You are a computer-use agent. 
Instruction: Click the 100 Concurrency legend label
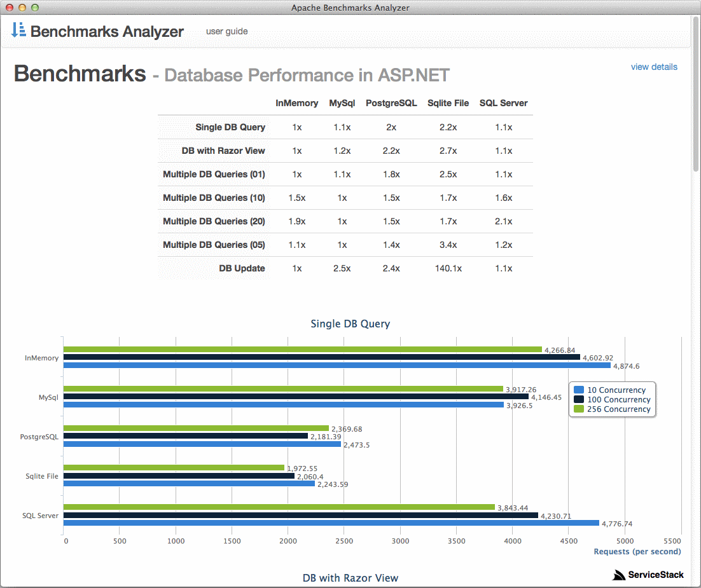pyautogui.click(x=619, y=399)
